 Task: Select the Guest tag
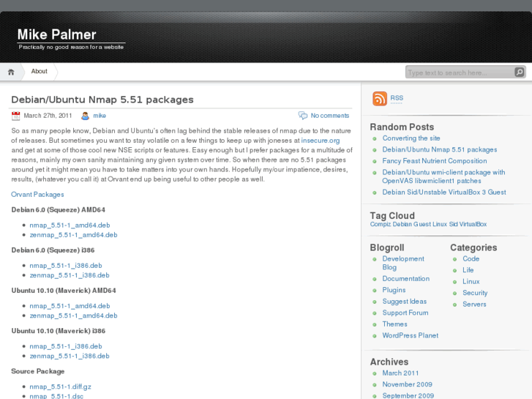(x=422, y=224)
